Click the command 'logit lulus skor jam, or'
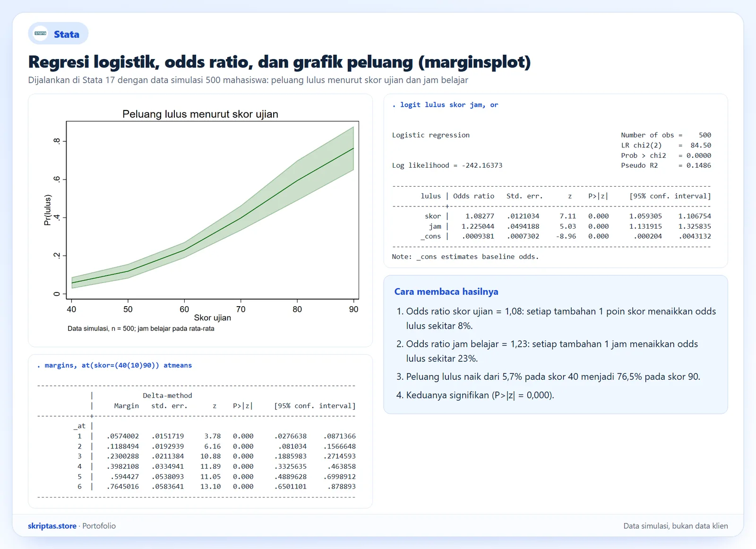 pyautogui.click(x=445, y=105)
